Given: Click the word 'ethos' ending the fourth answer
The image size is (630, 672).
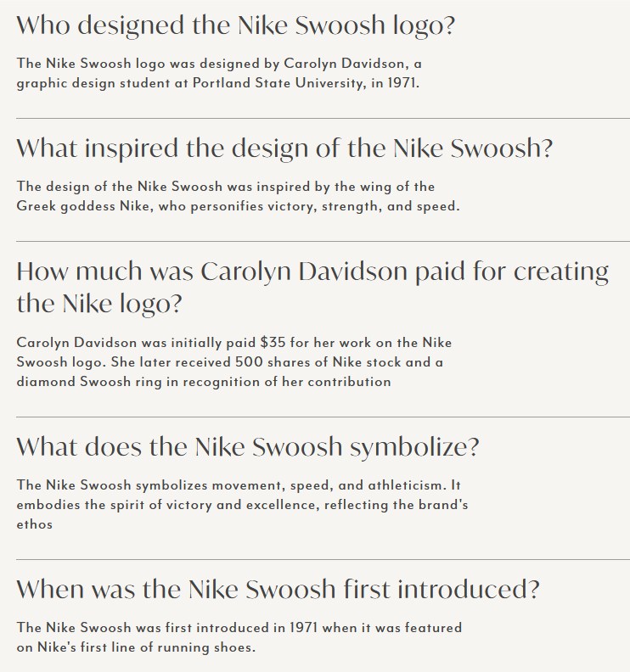Looking at the screenshot, I should pyautogui.click(x=34, y=524).
